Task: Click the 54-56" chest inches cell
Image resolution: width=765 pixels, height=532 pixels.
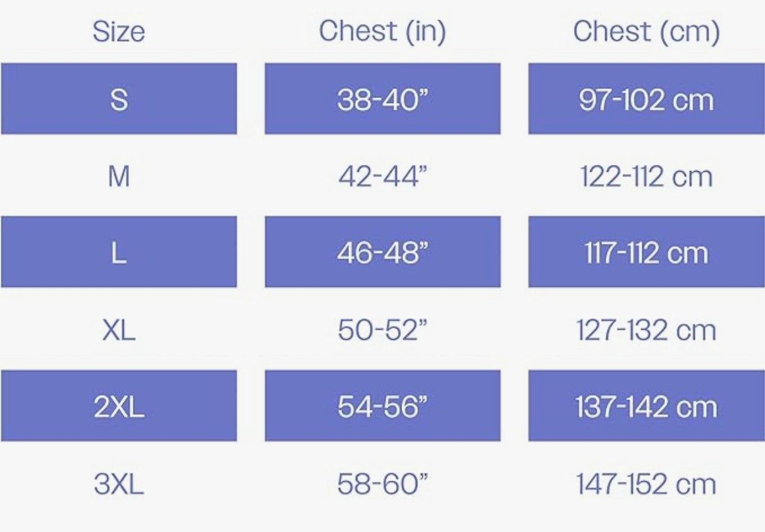Action: (x=382, y=405)
